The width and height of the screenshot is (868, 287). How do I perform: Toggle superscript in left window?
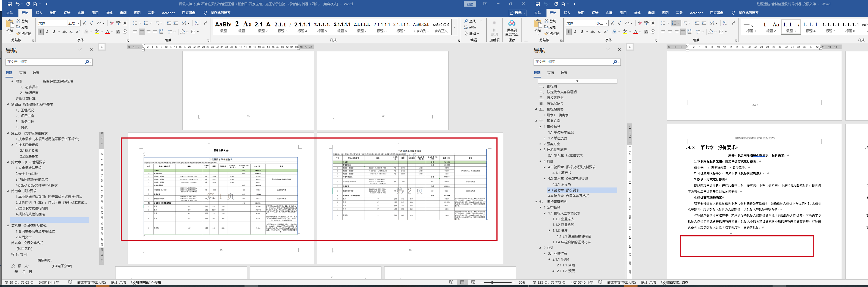78,32
